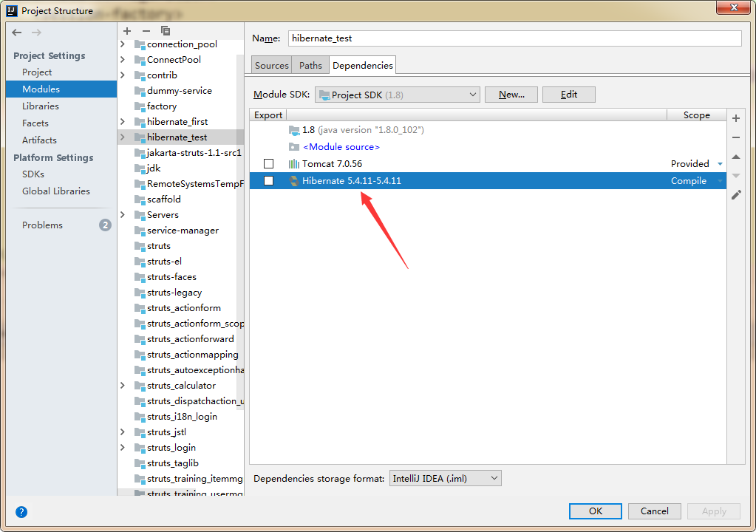Open SDKs under Platform Settings
Viewport: 756px width, 532px height.
pos(33,174)
